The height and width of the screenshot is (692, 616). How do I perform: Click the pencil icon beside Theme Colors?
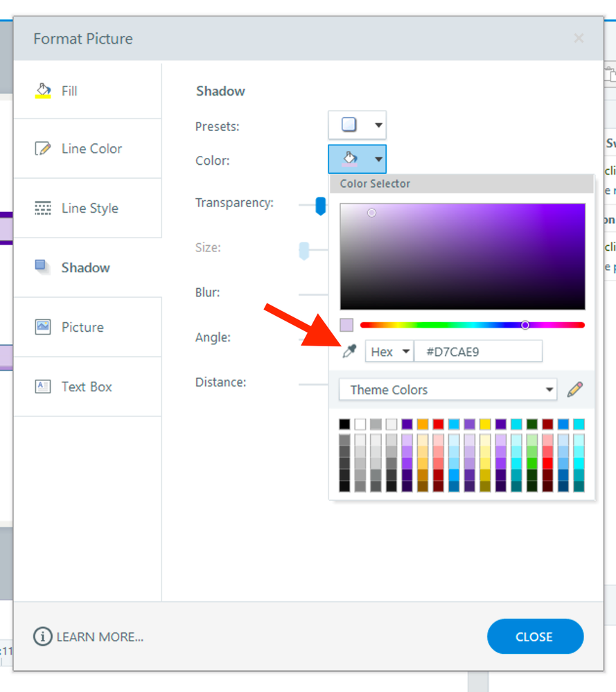click(574, 389)
